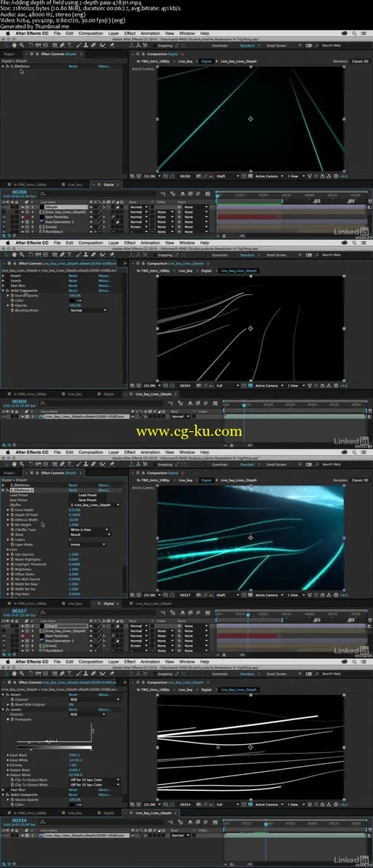This screenshot has height=868, width=373.
Task: Click Save Preset button in the 00327 frame
Action: 87,500
